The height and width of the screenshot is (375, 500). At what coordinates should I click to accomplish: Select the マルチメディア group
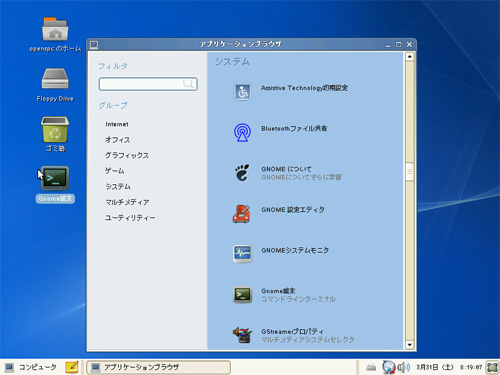pyautogui.click(x=127, y=202)
